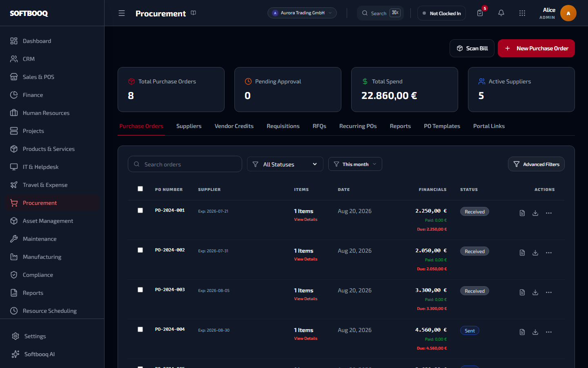
Task: Check the box for PO-2024-003
Action: point(140,289)
